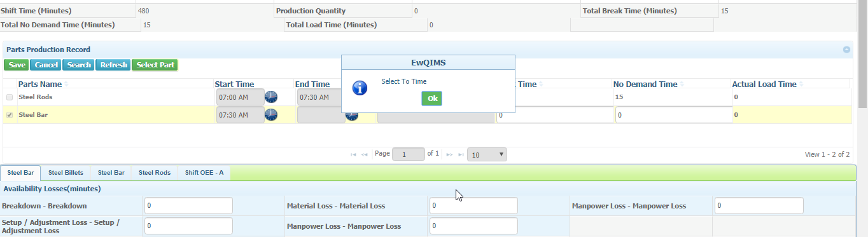Image resolution: width=868 pixels, height=237 pixels.
Task: Click Manpower Loss input below Material Loss
Action: click(473, 226)
